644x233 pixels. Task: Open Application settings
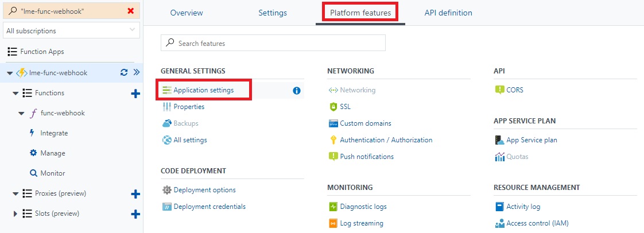(204, 90)
